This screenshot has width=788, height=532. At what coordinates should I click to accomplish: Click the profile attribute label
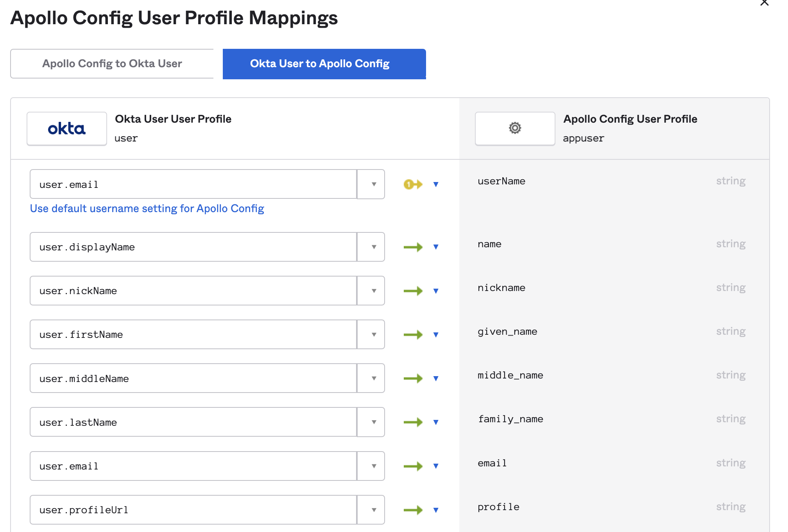pyautogui.click(x=498, y=507)
